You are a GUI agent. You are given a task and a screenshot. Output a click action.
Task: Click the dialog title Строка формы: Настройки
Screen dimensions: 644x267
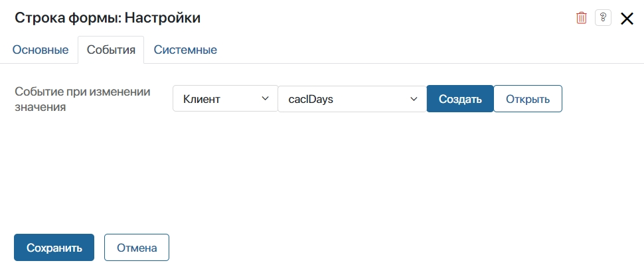[108, 18]
